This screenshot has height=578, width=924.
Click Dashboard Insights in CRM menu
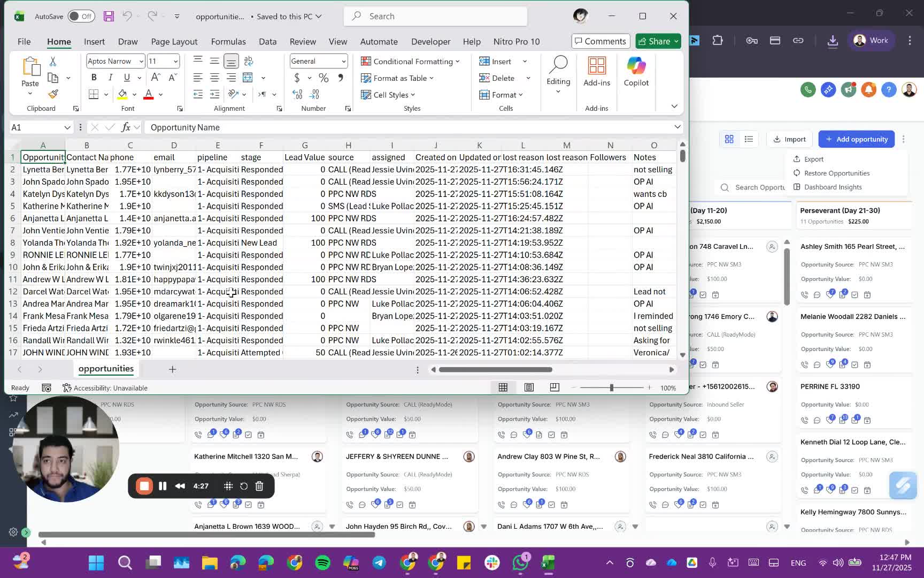pyautogui.click(x=827, y=187)
